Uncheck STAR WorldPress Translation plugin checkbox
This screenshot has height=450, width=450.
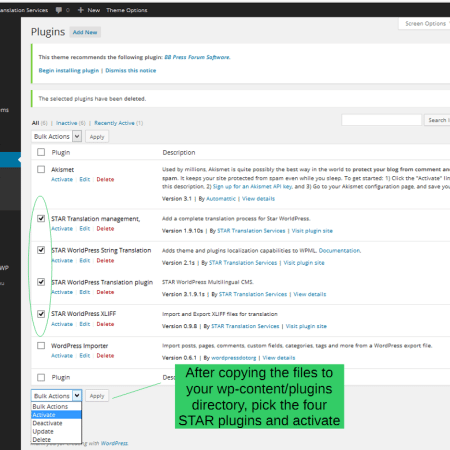[x=41, y=282]
